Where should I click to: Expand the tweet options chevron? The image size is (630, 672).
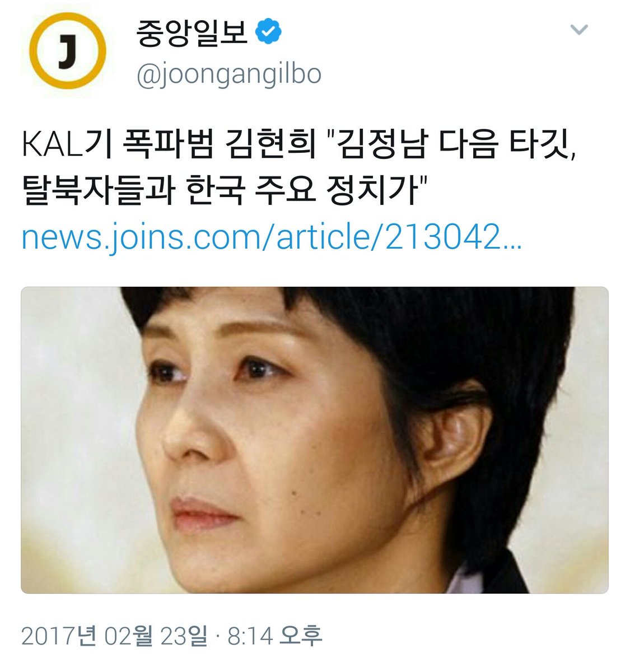pyautogui.click(x=578, y=30)
